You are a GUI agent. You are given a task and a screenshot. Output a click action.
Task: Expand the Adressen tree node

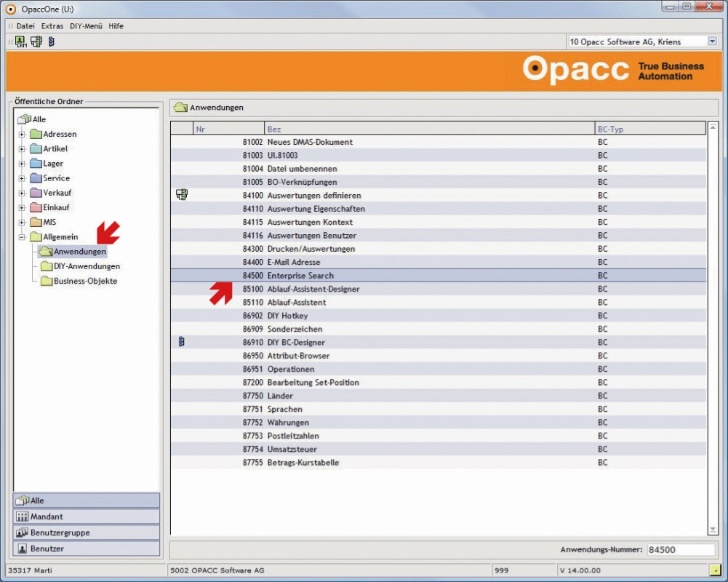click(x=20, y=134)
